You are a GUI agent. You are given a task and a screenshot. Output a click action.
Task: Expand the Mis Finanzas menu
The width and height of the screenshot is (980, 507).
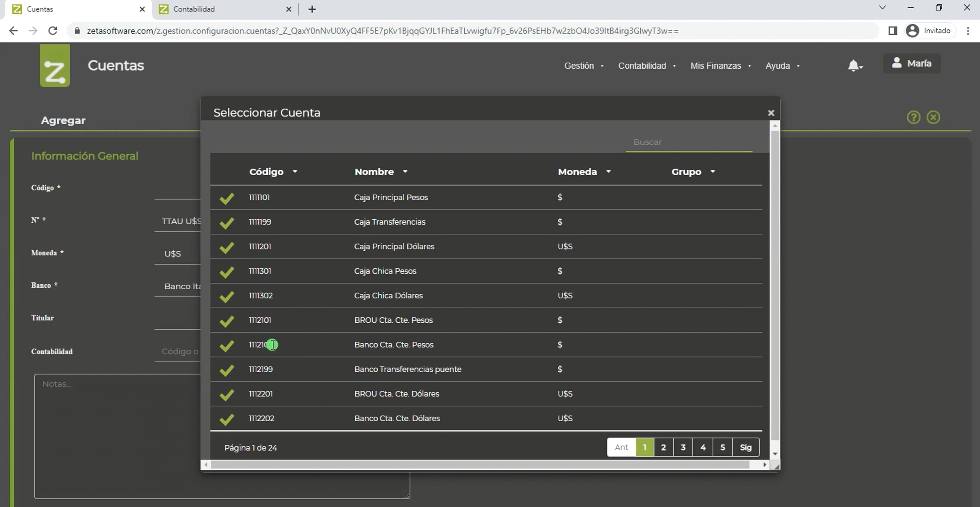click(x=721, y=66)
